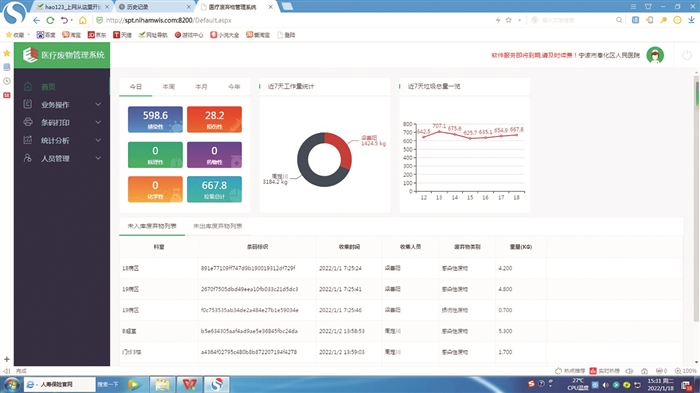Click the user avatar in the header
This screenshot has height=393, width=700.
tap(655, 55)
